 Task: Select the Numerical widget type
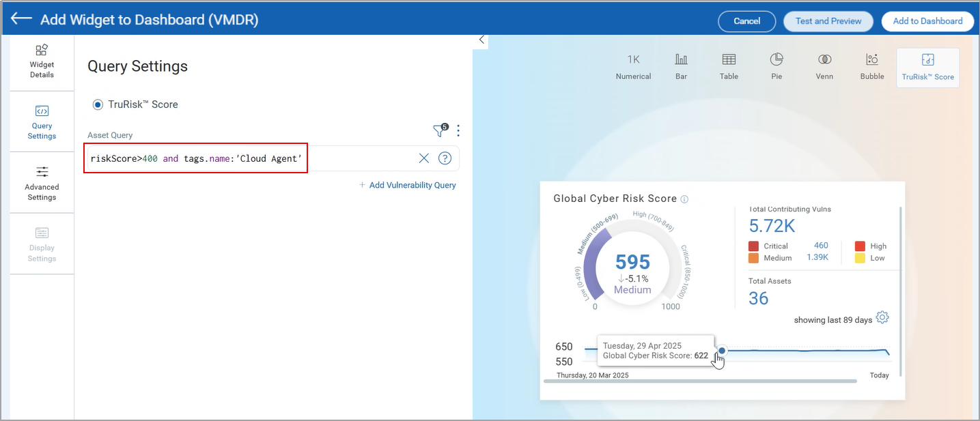pos(633,67)
